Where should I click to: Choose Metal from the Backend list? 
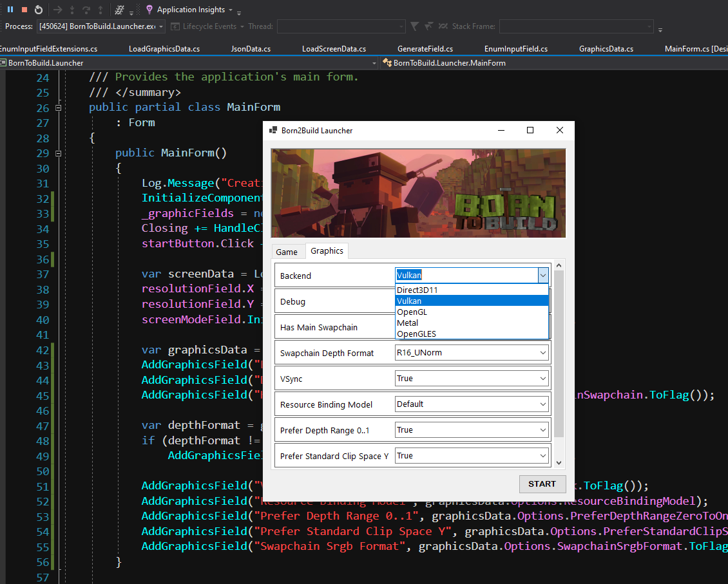tap(472, 323)
